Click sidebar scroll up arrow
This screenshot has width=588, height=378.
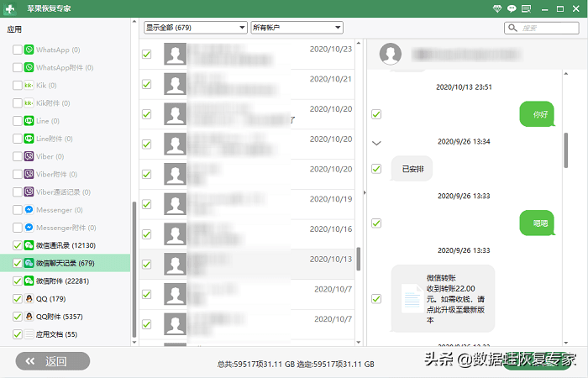[134, 22]
